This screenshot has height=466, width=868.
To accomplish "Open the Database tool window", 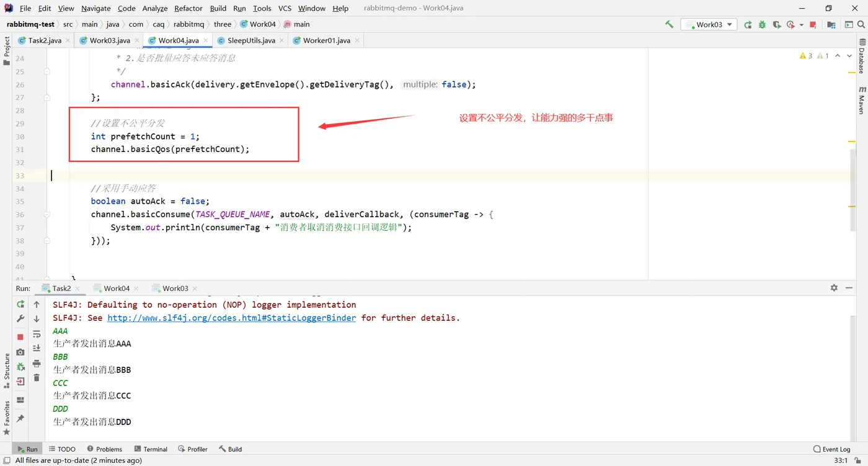I will tap(861, 56).
